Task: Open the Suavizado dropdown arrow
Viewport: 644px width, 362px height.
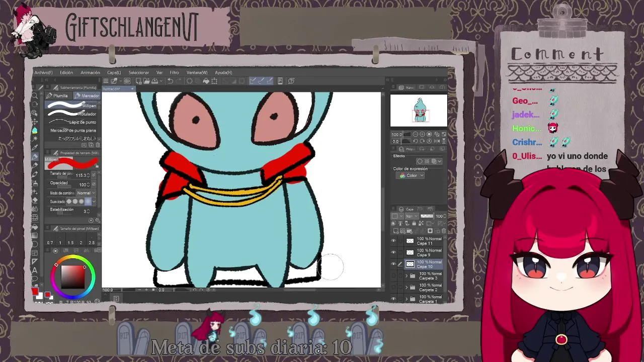Action: pos(94,201)
